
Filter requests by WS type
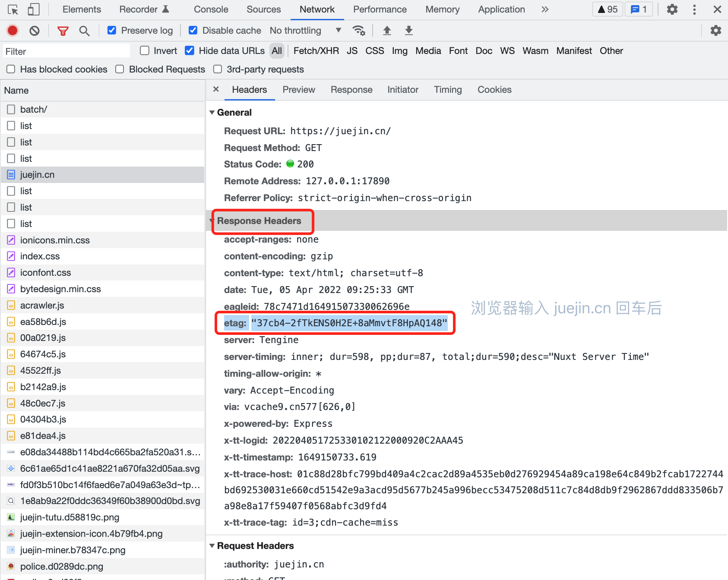coord(507,51)
